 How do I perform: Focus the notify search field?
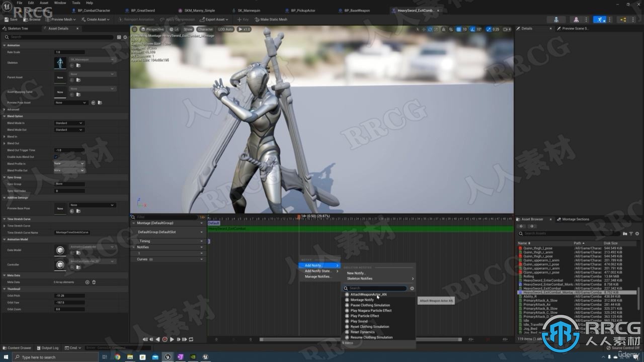tap(375, 289)
